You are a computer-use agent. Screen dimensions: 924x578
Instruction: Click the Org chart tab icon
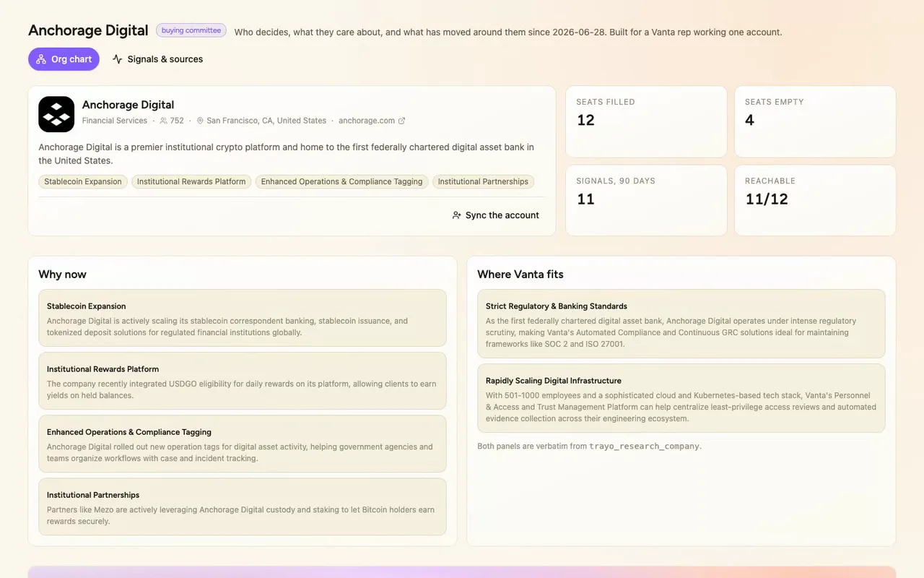(x=41, y=59)
